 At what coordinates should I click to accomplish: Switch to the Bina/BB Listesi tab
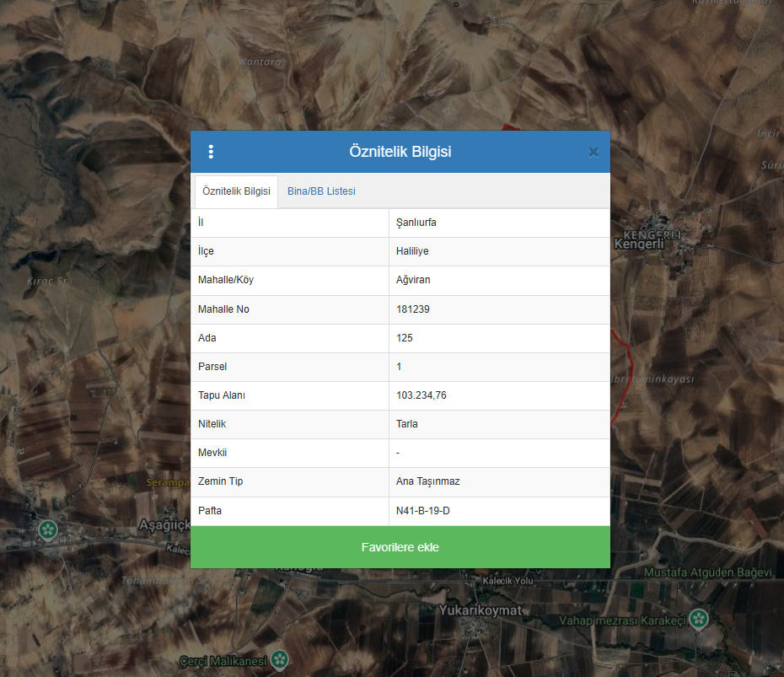321,191
